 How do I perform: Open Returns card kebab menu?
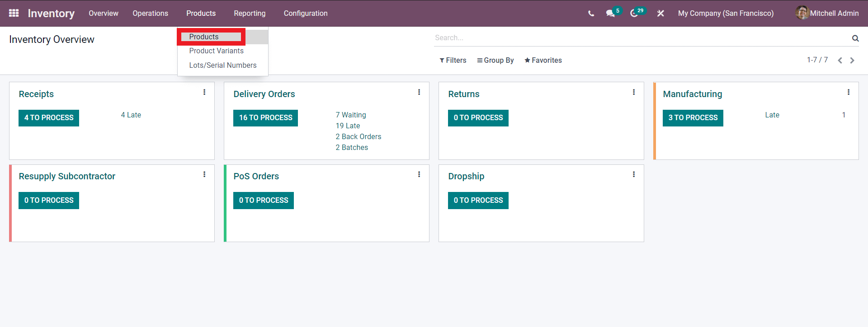click(634, 92)
